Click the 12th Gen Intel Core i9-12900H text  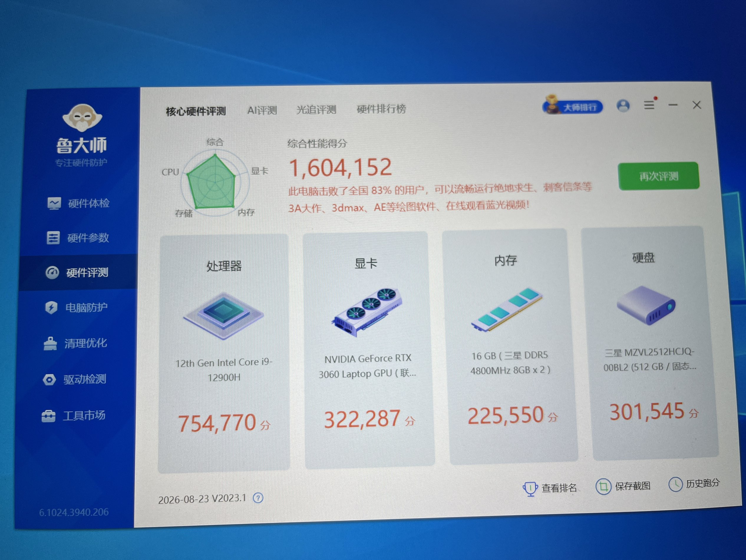click(224, 370)
